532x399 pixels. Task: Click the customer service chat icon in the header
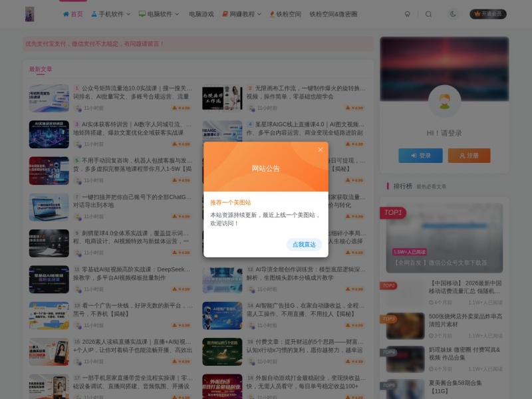pos(407,14)
